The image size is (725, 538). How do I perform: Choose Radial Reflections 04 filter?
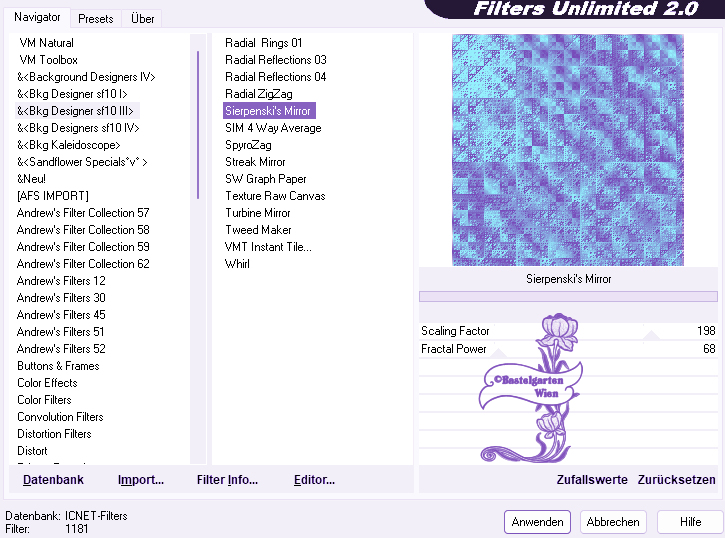click(x=276, y=77)
